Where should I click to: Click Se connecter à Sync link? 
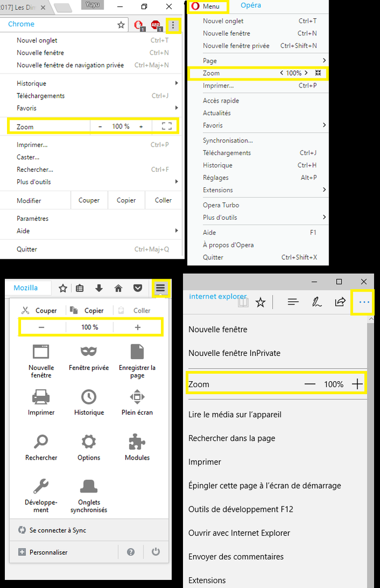[58, 530]
